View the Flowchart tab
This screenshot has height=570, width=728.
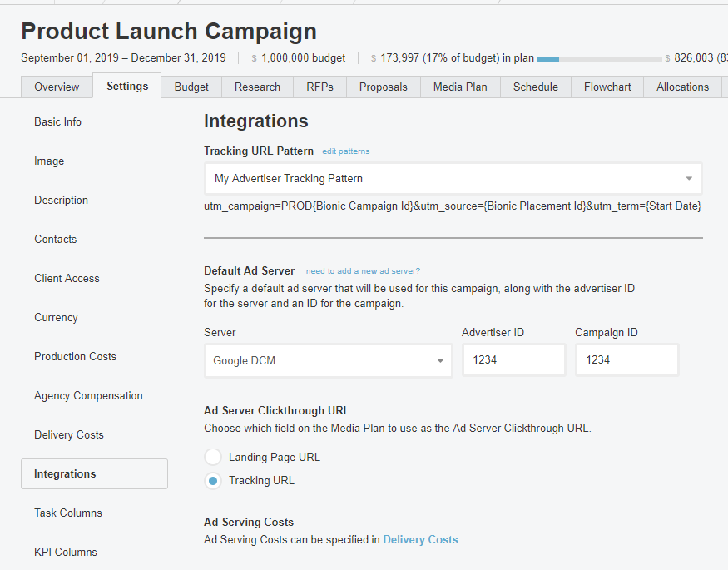click(607, 87)
